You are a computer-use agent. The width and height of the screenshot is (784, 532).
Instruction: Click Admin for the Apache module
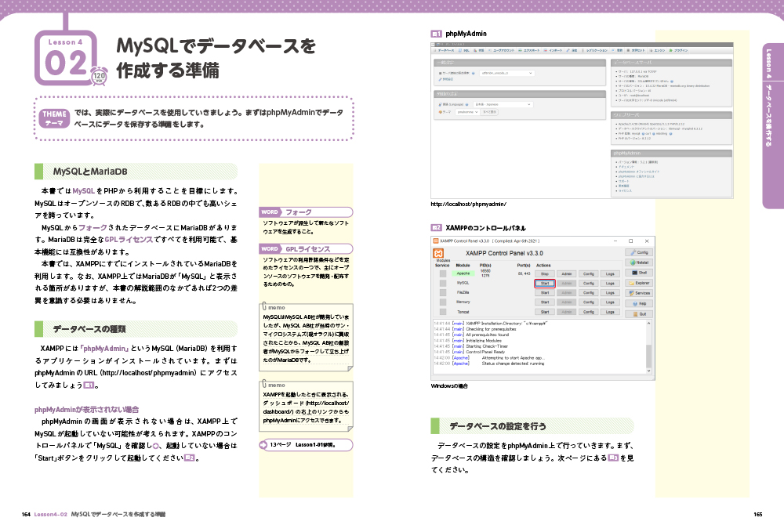567,273
